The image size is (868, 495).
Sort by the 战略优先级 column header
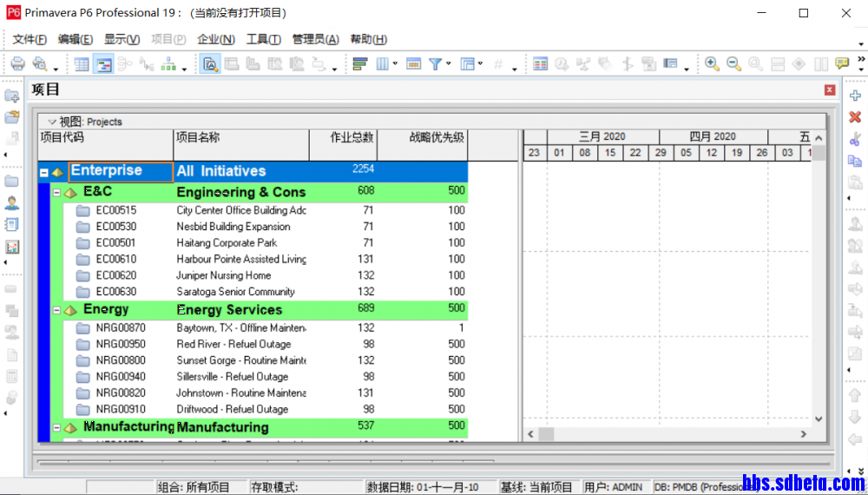423,145
